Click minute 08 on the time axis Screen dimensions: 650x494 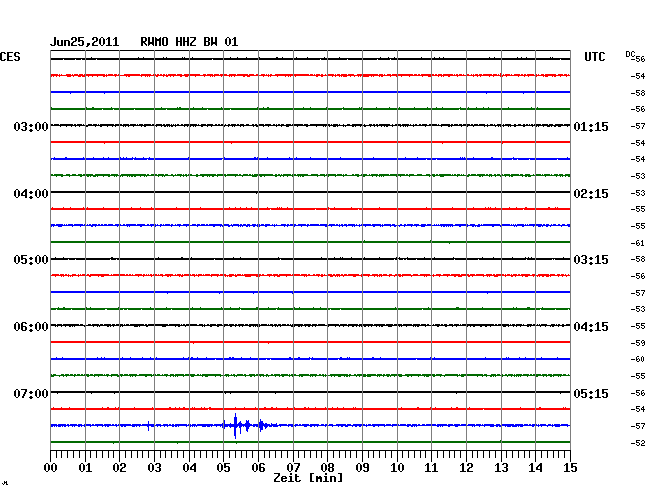pos(327,468)
